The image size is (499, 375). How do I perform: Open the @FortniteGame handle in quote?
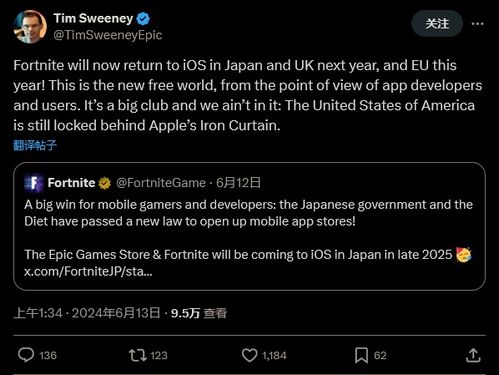click(x=161, y=183)
